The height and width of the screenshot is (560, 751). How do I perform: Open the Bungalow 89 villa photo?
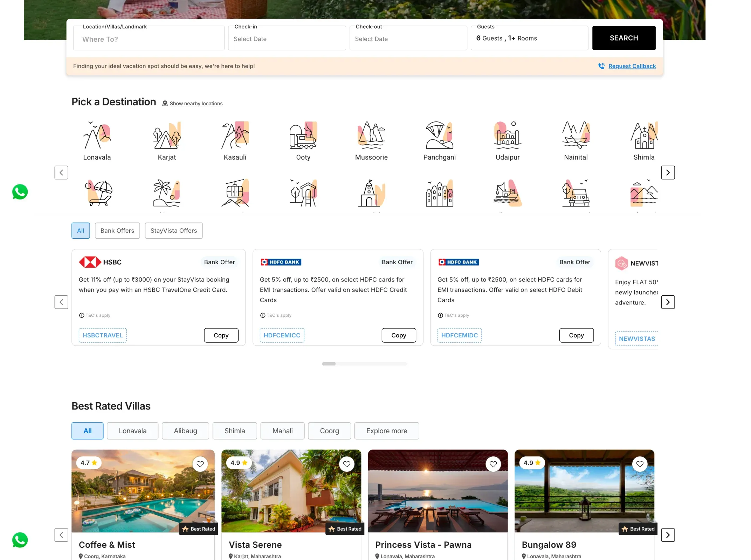point(585,491)
